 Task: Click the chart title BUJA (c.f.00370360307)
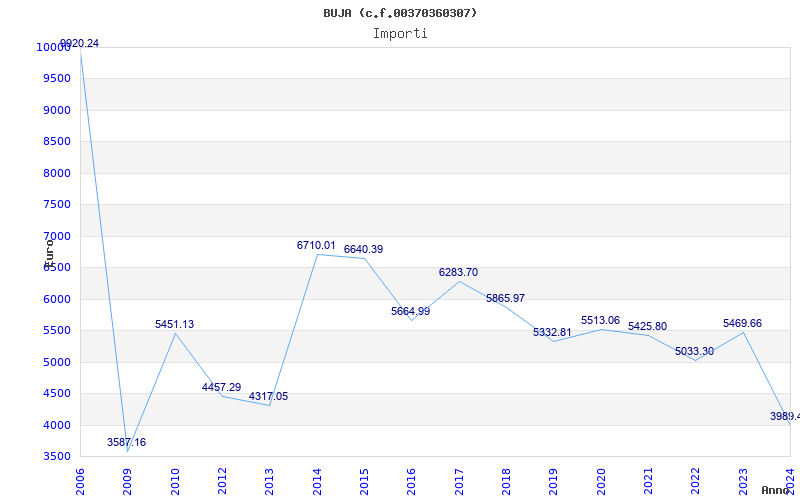(x=400, y=13)
